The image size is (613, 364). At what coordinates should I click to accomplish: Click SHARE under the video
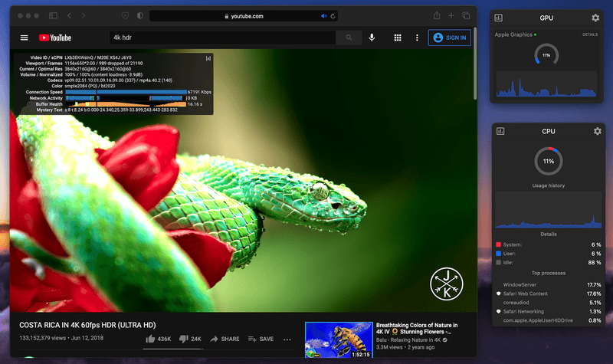[x=225, y=339]
